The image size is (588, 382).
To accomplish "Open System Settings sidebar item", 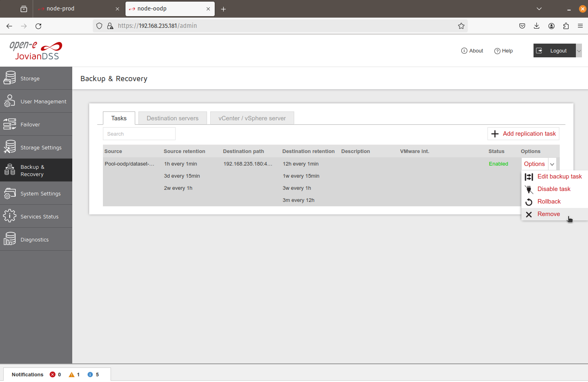I will tap(36, 193).
